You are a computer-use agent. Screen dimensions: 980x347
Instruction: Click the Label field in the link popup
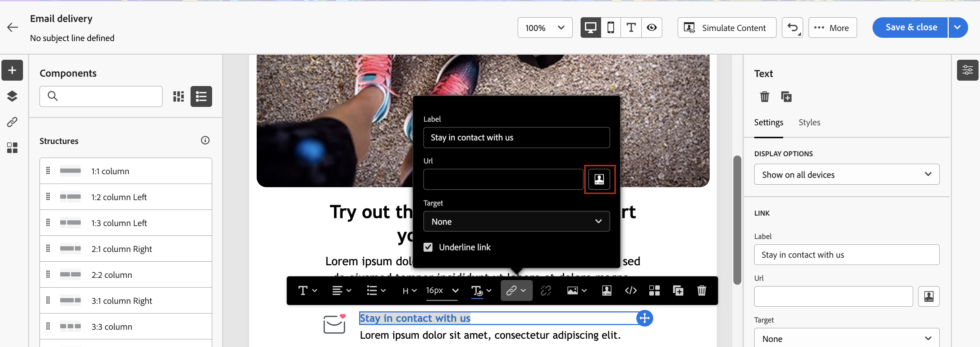pos(516,138)
